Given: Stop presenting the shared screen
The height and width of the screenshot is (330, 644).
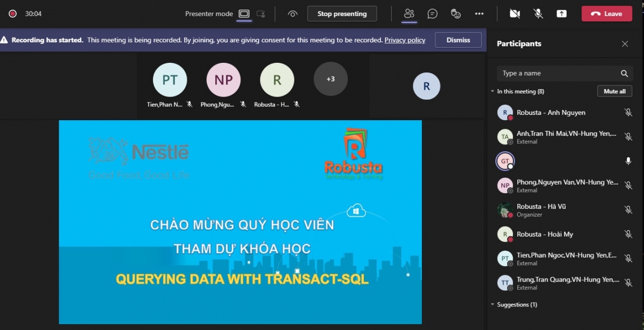Looking at the screenshot, I should (x=342, y=14).
